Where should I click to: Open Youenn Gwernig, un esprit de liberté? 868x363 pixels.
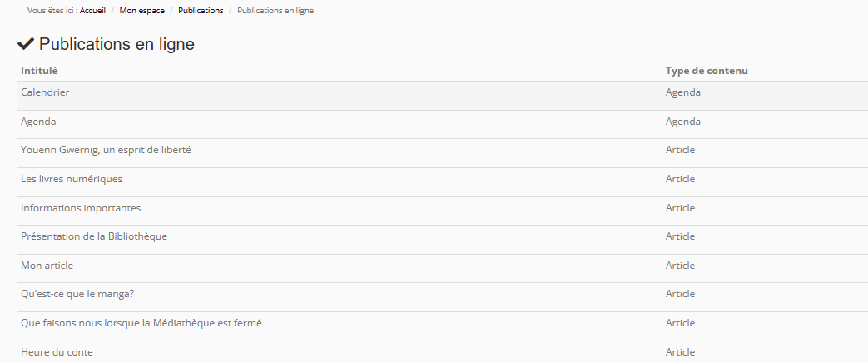click(x=107, y=150)
